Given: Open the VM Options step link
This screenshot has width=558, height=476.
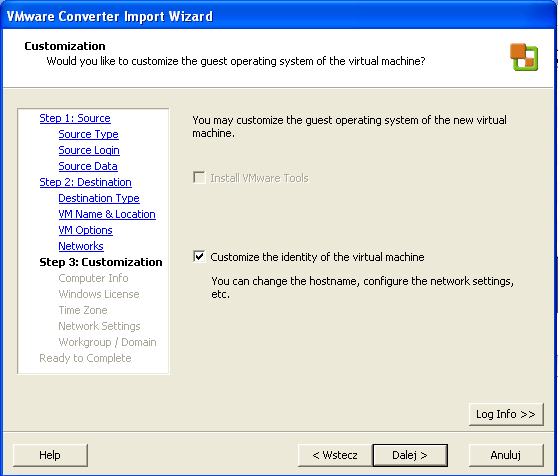Looking at the screenshot, I should click(85, 230).
